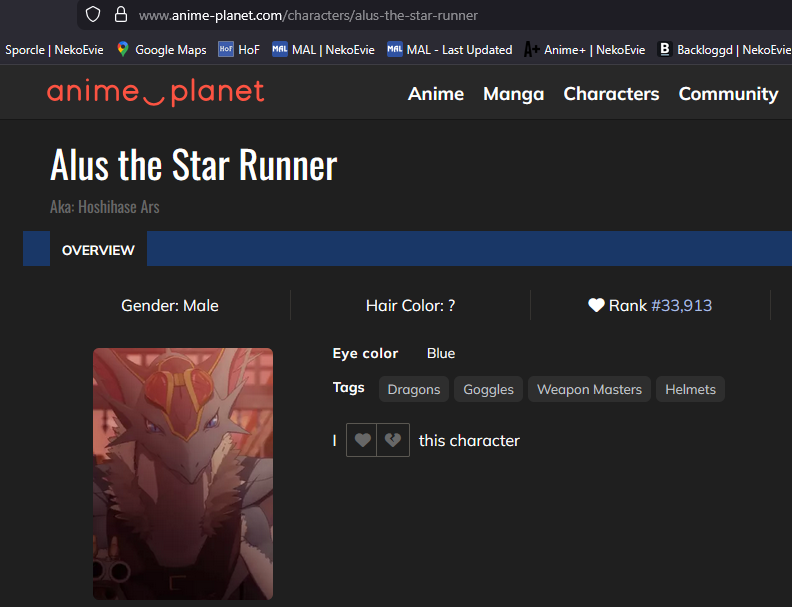The image size is (792, 607).
Task: Click the anime-planet logo
Action: pyautogui.click(x=156, y=93)
